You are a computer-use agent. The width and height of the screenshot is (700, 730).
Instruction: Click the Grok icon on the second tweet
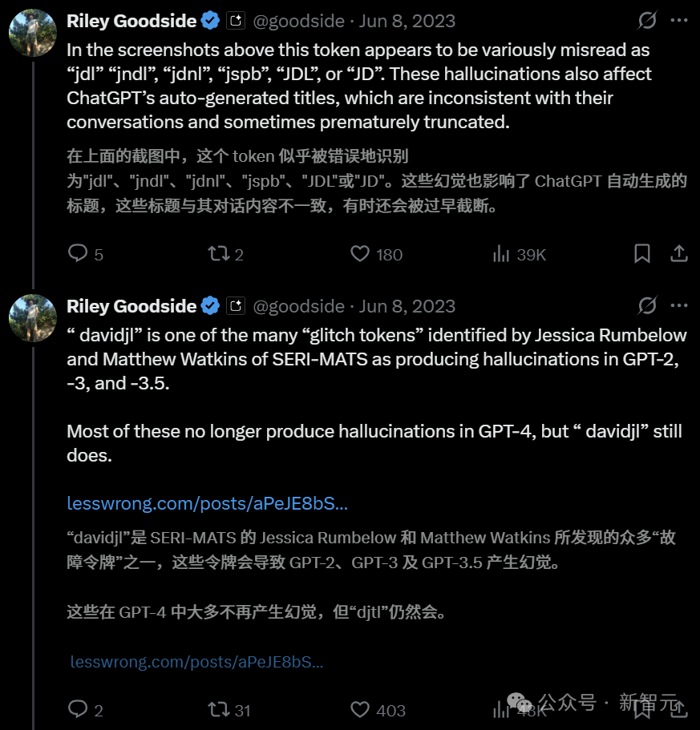pyautogui.click(x=647, y=306)
